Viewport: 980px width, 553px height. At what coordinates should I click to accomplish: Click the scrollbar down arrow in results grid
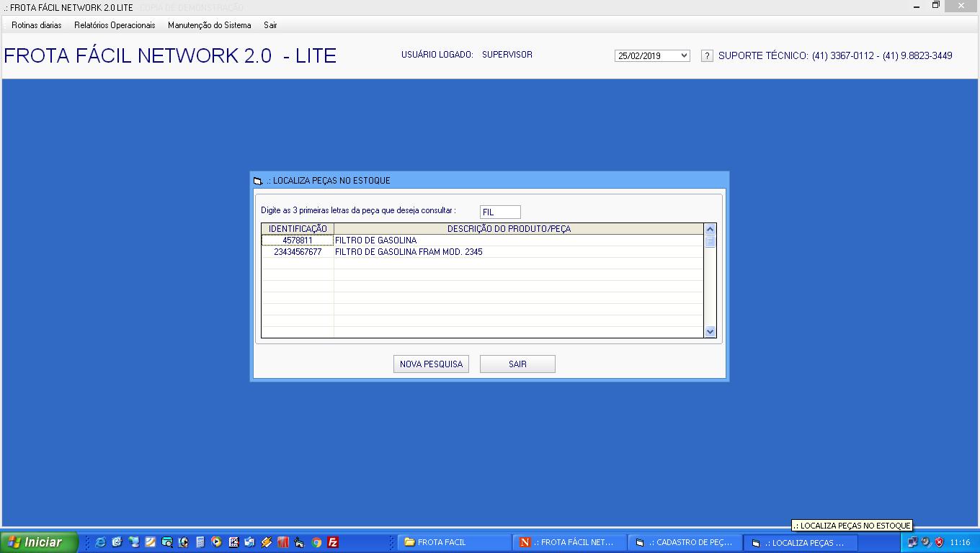[710, 331]
